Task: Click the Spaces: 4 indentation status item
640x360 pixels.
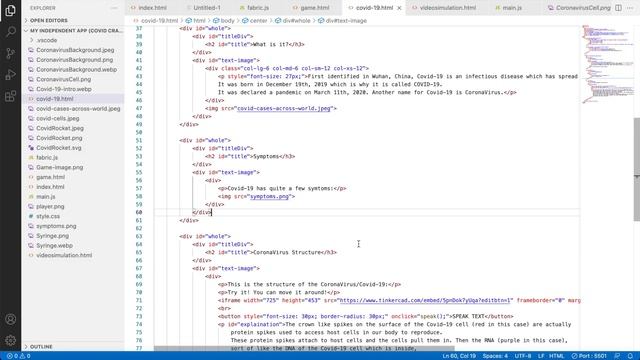Action: (495, 356)
